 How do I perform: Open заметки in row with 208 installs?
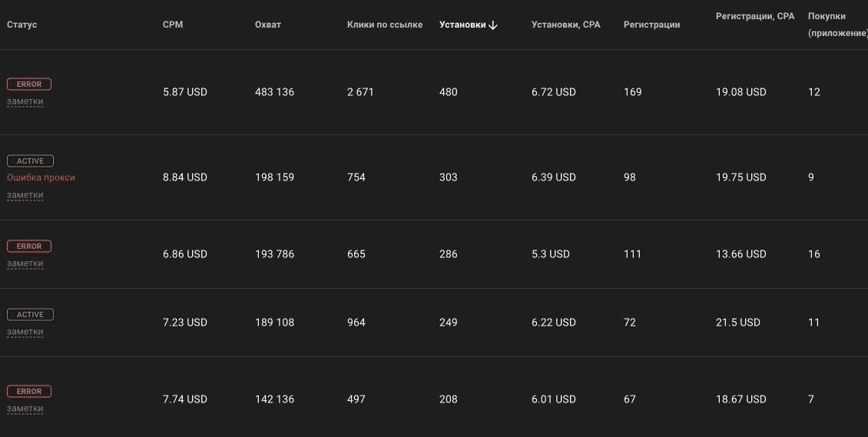tap(25, 409)
